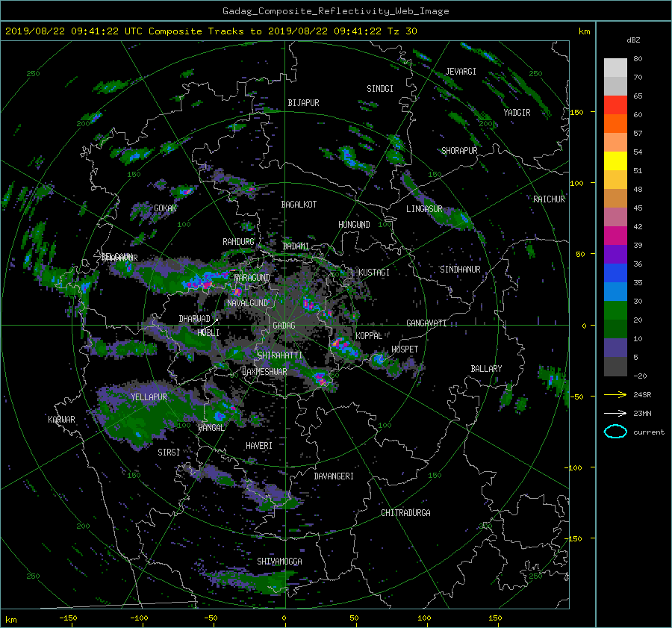Image resolution: width=672 pixels, height=628 pixels.
Task: Click the SINDGI city label
Action: (380, 89)
